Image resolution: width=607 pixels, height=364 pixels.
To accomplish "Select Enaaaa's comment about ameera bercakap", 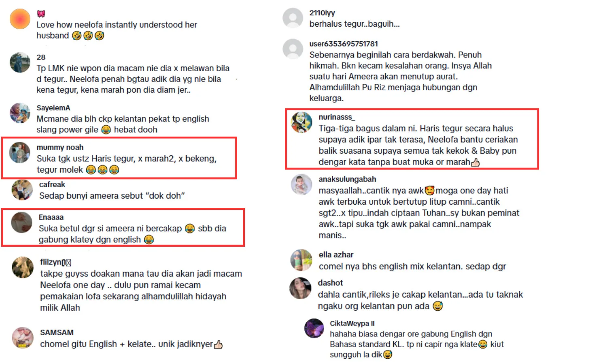I will coord(132,234).
